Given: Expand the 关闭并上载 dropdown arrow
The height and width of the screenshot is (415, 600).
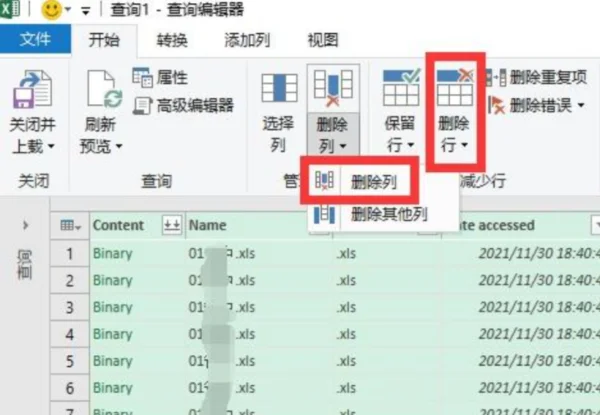Looking at the screenshot, I should pyautogui.click(x=51, y=146).
